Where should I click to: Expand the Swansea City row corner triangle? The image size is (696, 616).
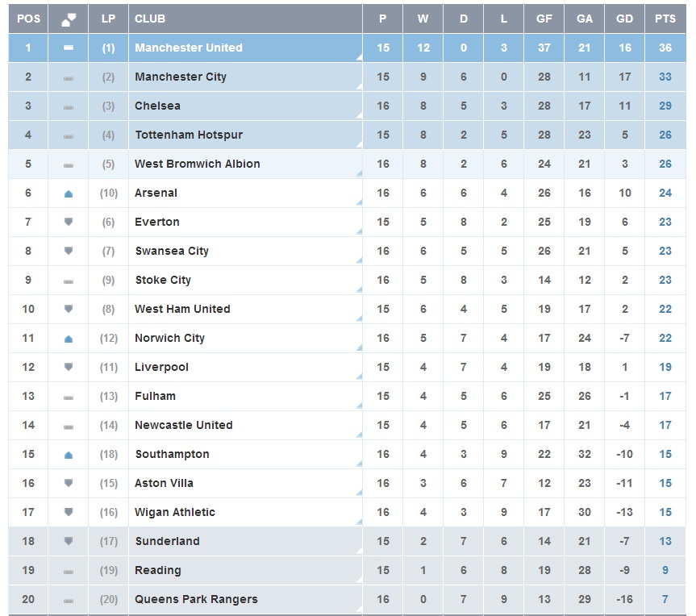click(x=358, y=261)
